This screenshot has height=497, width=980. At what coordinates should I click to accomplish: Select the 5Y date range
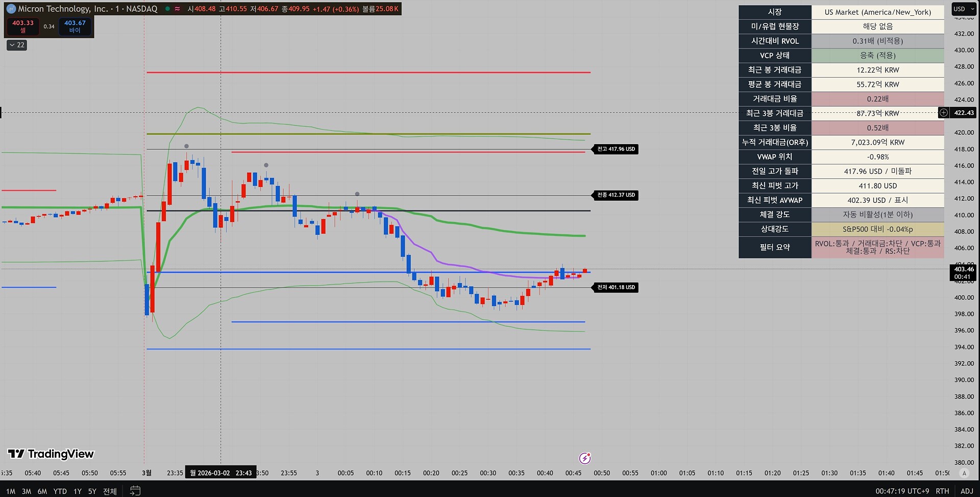click(x=92, y=491)
